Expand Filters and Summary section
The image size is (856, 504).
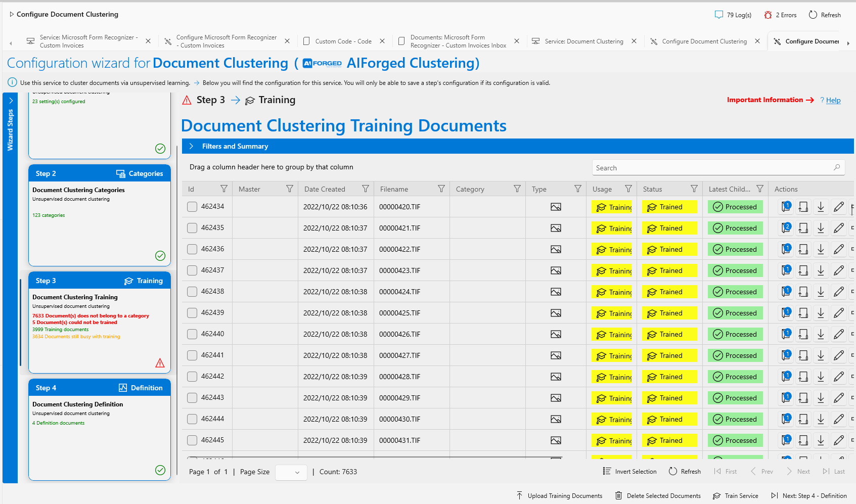coord(191,146)
